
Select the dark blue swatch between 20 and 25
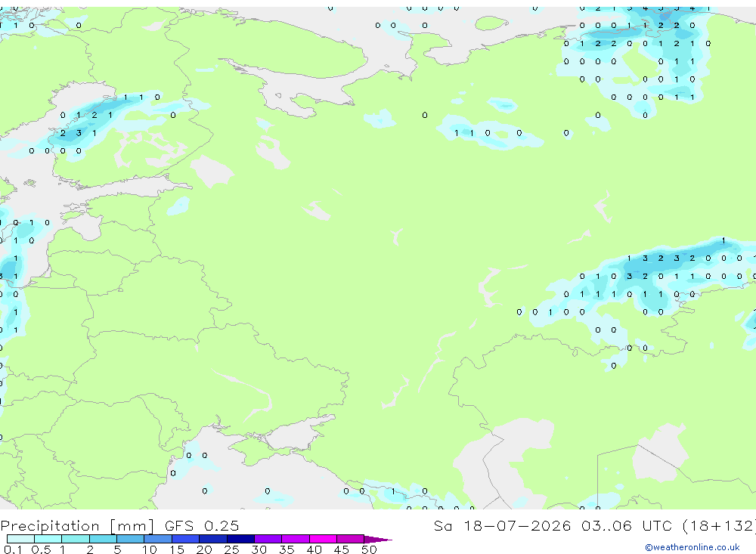(213, 539)
